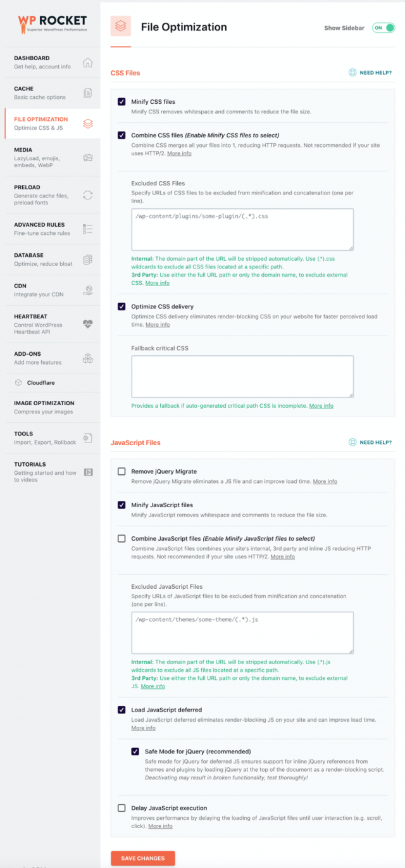405x868 pixels.
Task: Click the Cache file icon in sidebar
Action: pyautogui.click(x=88, y=93)
